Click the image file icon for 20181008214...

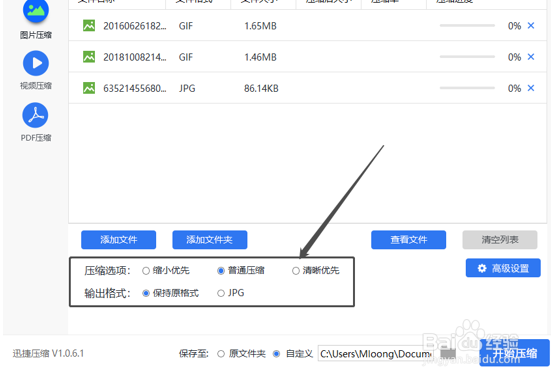[89, 57]
